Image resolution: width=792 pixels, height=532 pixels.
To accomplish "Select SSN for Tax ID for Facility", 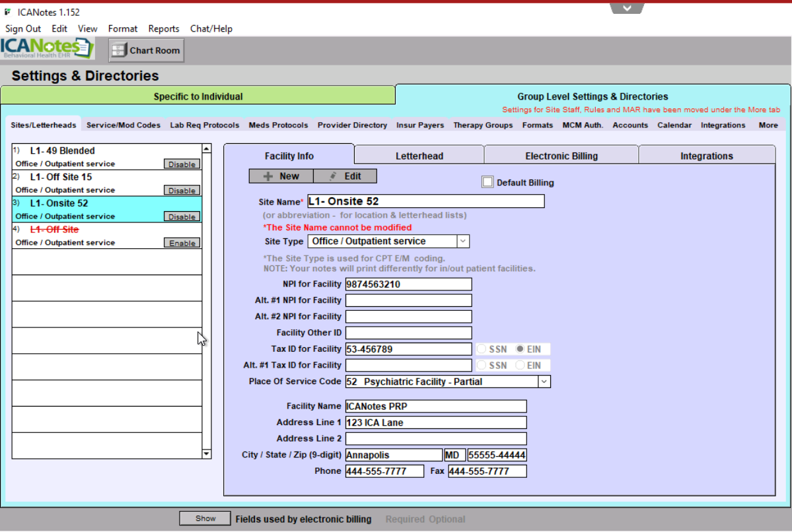I will (482, 349).
